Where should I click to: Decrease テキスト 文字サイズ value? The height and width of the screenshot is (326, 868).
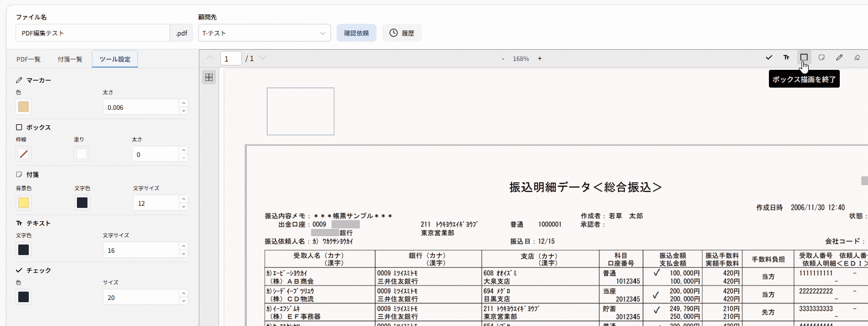tap(184, 254)
